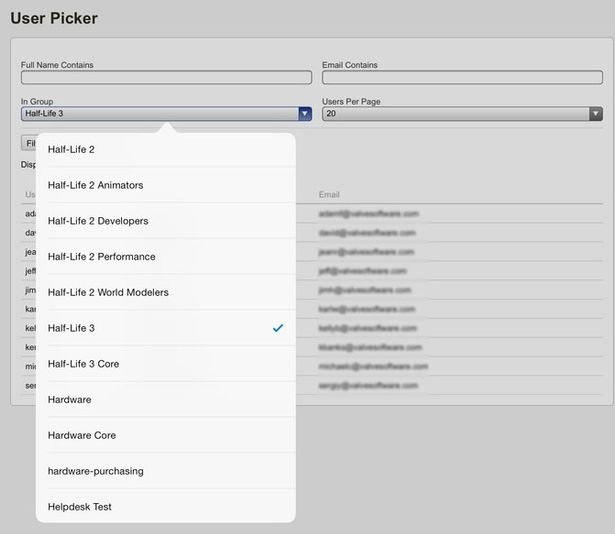
Task: Click the Full Name Contains field
Action: 166,77
